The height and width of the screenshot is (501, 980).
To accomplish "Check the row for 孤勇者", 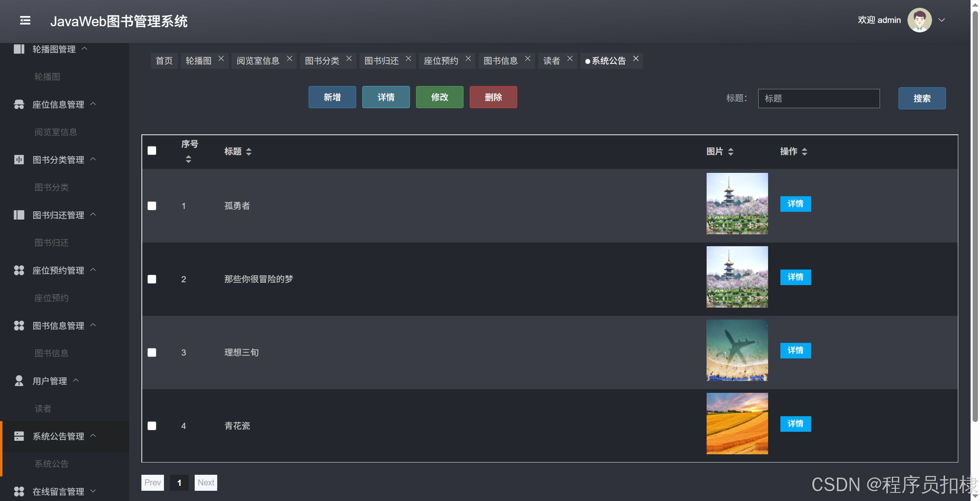I will click(152, 206).
